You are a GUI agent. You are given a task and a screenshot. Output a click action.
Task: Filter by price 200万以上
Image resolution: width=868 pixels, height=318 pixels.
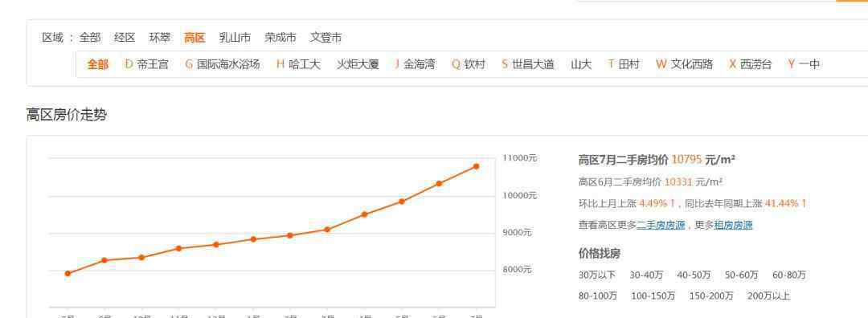768,296
